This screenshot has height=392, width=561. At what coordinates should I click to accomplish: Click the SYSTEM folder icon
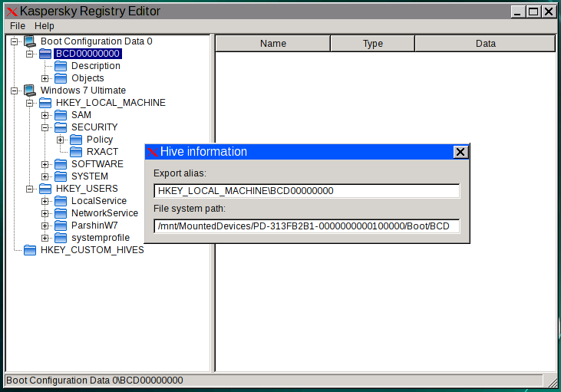pyautogui.click(x=61, y=176)
